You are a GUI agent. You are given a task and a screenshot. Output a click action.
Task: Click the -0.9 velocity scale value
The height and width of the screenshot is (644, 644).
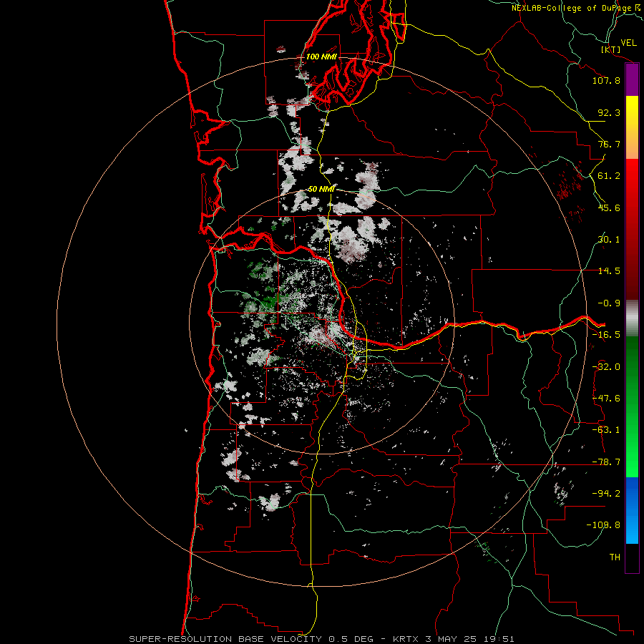pyautogui.click(x=609, y=303)
